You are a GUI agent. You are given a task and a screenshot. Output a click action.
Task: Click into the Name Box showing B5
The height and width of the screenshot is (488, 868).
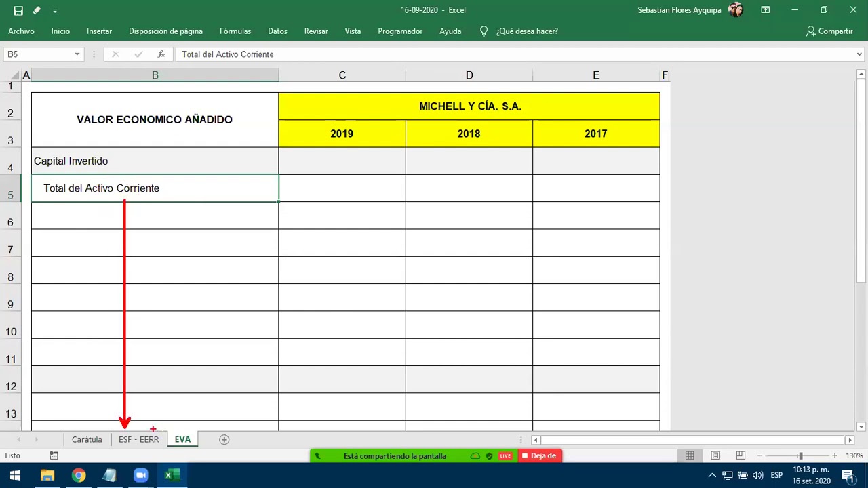pyautogui.click(x=37, y=54)
